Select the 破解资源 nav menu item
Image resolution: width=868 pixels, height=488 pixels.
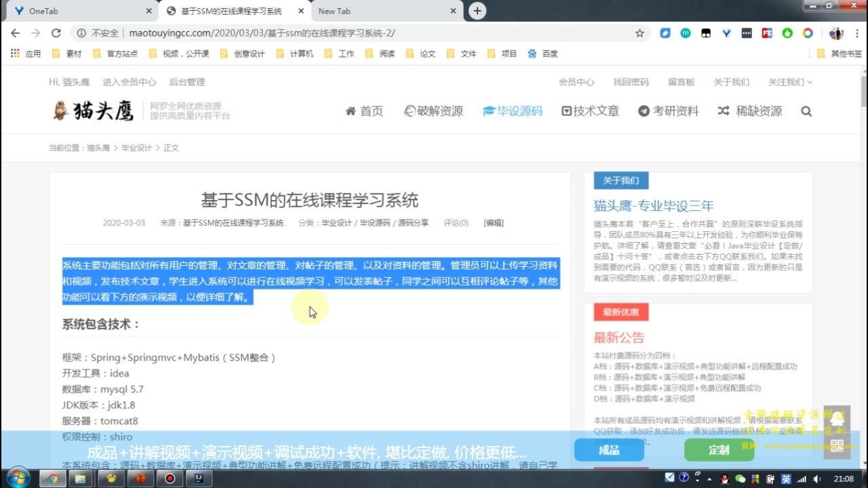click(433, 111)
